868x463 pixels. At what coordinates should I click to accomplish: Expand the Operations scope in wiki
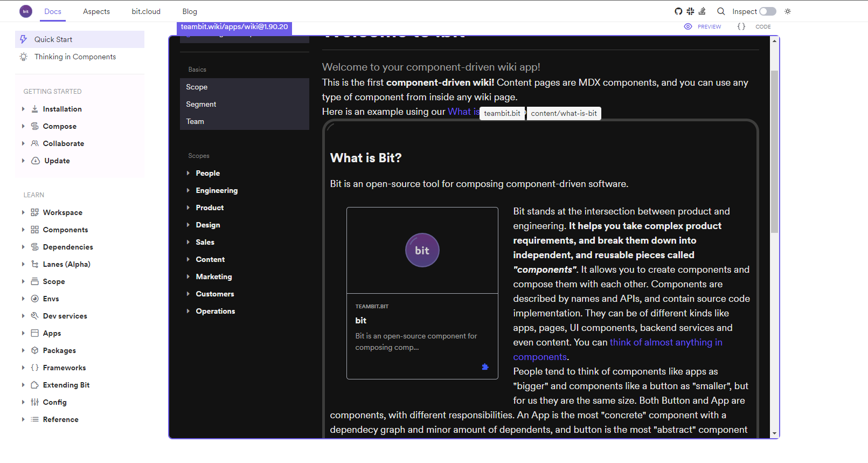[x=188, y=311]
